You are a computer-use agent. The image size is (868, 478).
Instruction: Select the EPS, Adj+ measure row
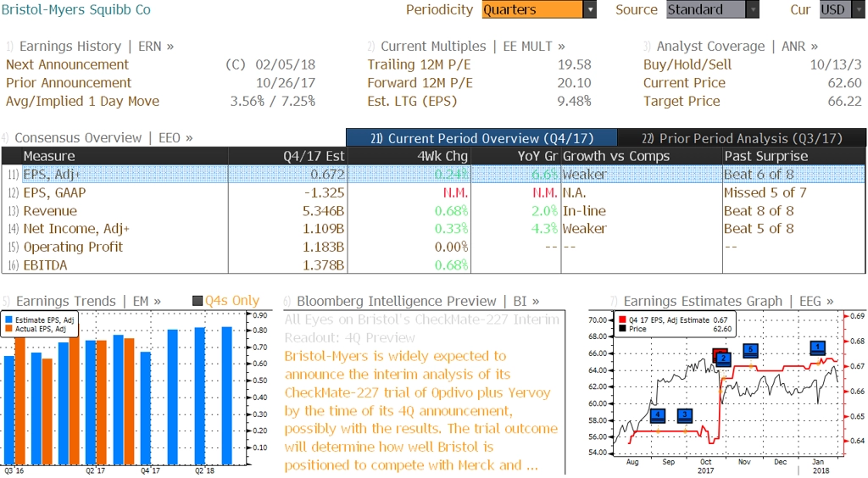[433, 175]
